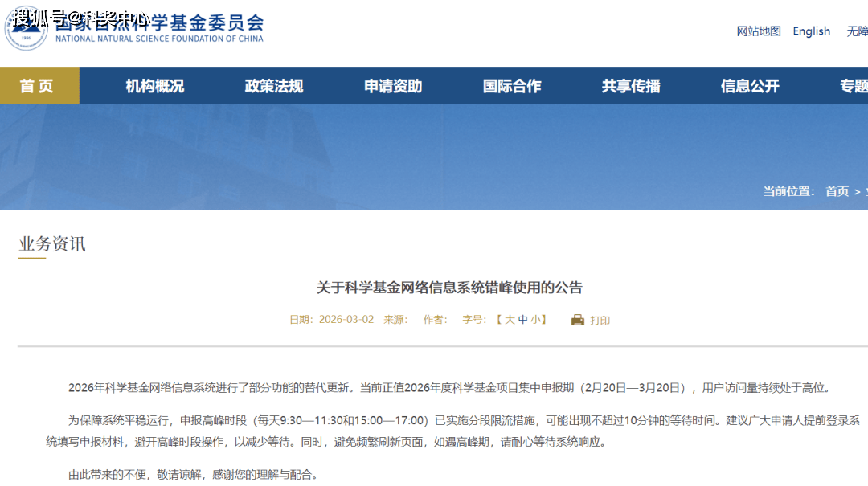Open the 网站地图 site map link

(x=759, y=31)
